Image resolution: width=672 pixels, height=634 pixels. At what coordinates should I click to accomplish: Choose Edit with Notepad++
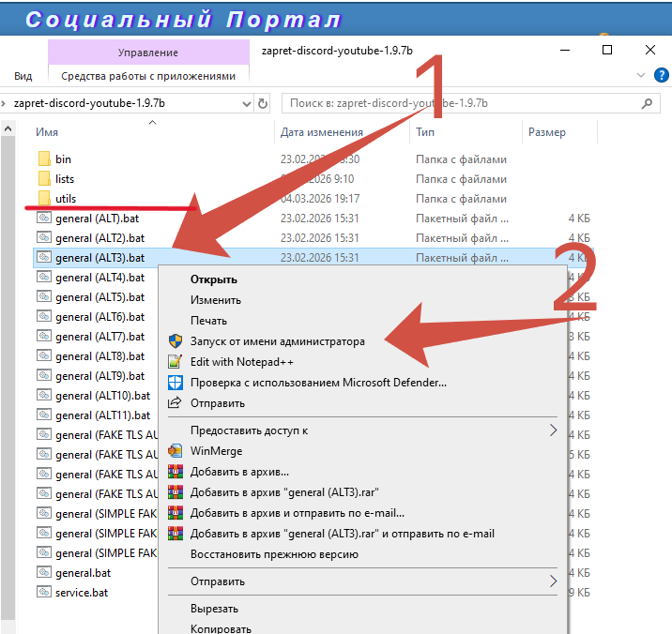coord(242,362)
